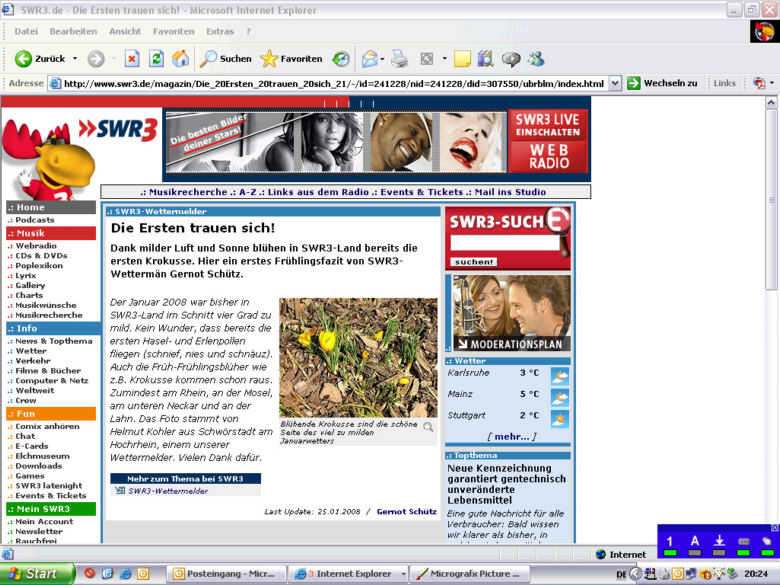This screenshot has width=780, height=585.
Task: Open the Messenger people icon
Action: click(x=536, y=59)
